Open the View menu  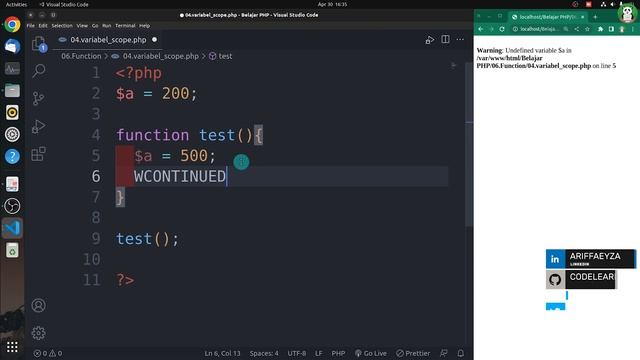coord(82,25)
